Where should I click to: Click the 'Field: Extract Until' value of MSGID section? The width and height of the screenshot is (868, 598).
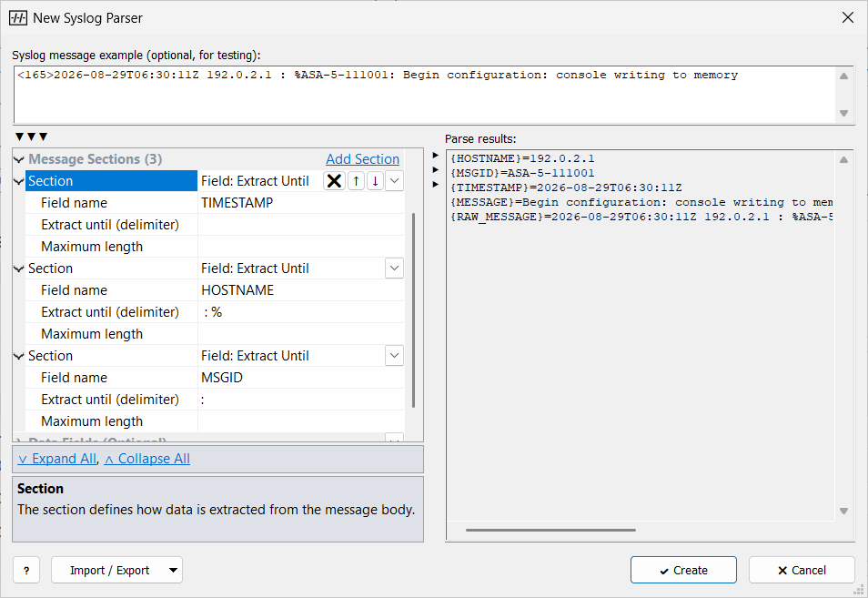coord(255,356)
